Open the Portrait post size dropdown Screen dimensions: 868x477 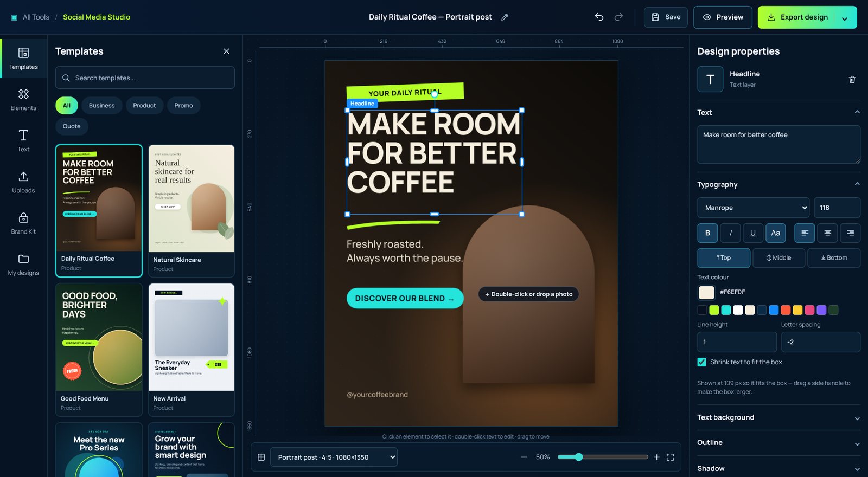click(x=334, y=457)
